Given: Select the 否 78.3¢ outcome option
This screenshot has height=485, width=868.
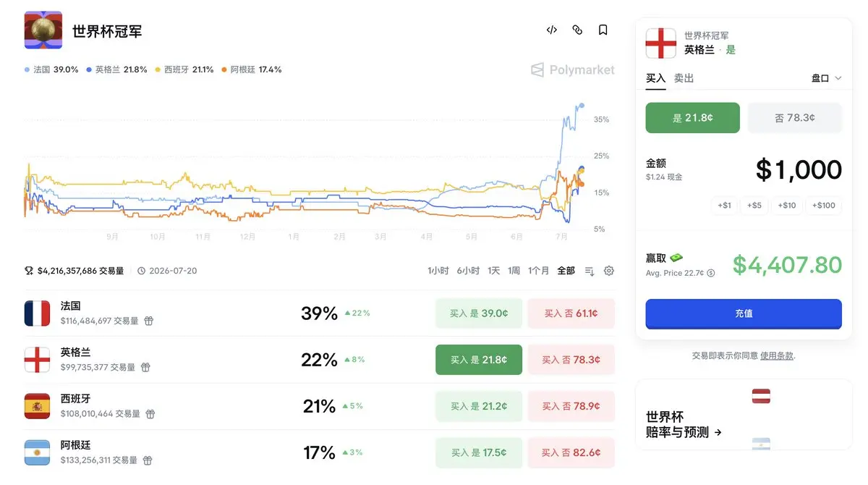Looking at the screenshot, I should click(795, 118).
